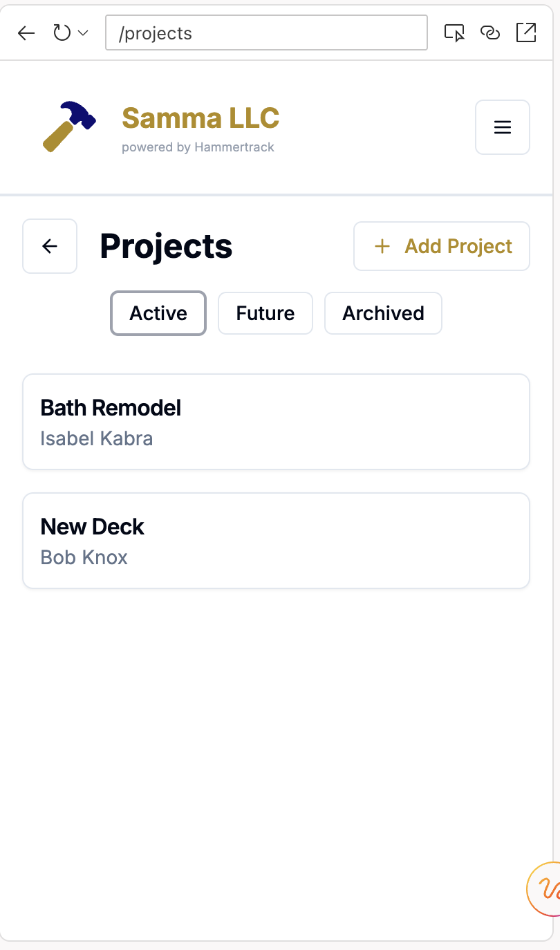Click the browser back arrow in the preview toolbar

pos(26,33)
